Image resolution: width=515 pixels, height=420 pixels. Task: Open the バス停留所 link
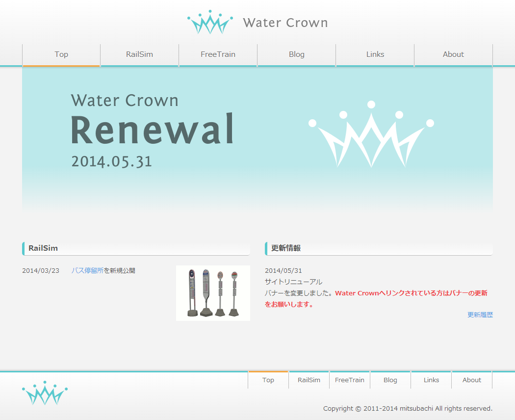pyautogui.click(x=87, y=270)
